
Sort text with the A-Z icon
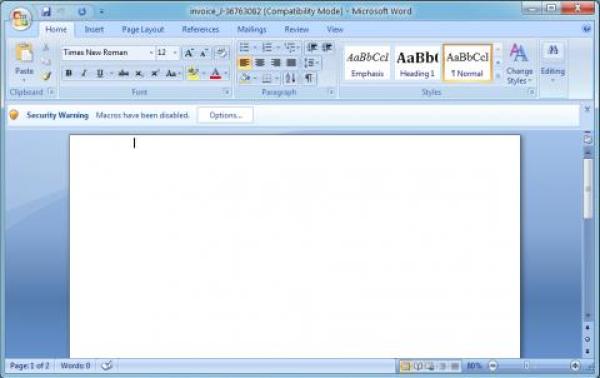[290, 78]
